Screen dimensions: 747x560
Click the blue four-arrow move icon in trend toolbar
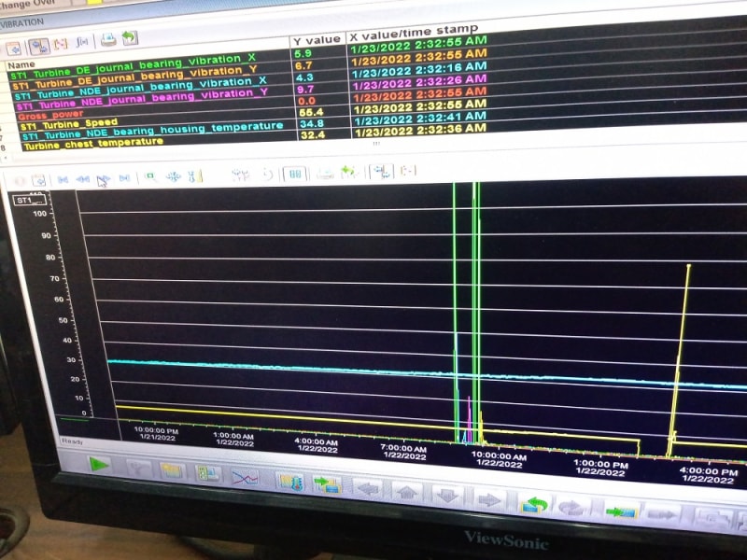point(173,176)
